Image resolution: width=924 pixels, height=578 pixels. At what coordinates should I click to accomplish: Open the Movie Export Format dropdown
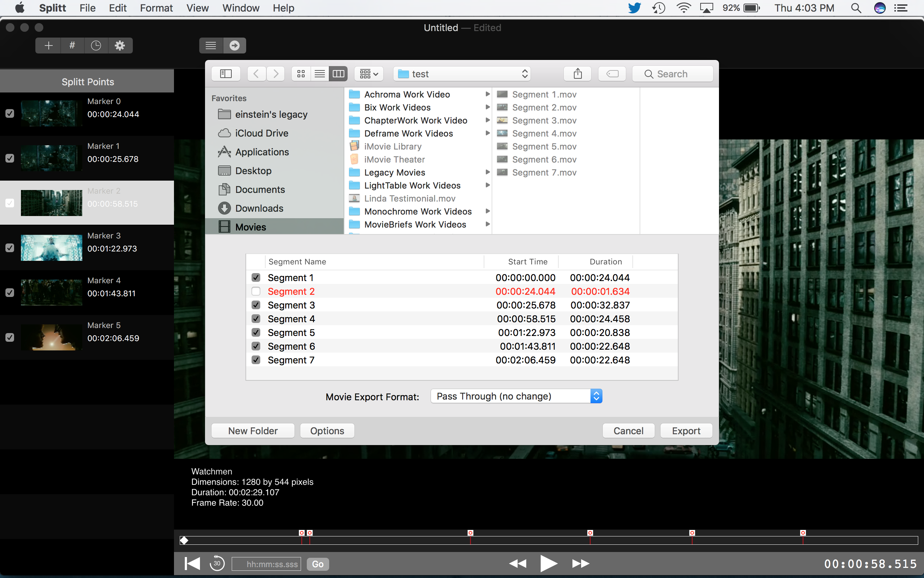(516, 396)
